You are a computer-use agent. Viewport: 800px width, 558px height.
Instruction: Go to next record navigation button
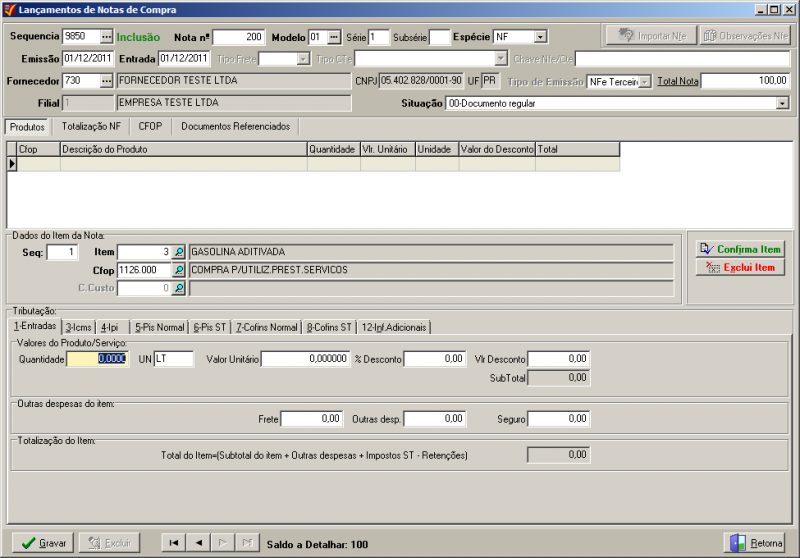click(223, 543)
